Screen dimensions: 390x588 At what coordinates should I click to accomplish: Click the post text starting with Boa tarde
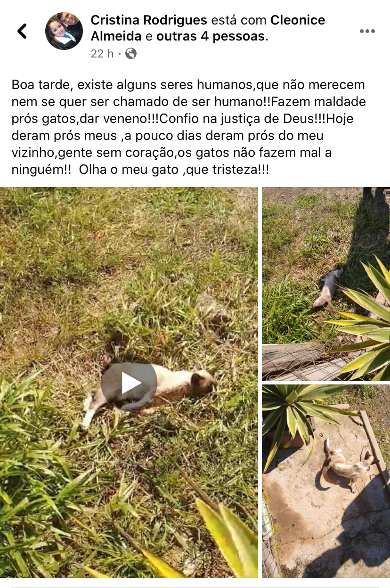click(188, 128)
